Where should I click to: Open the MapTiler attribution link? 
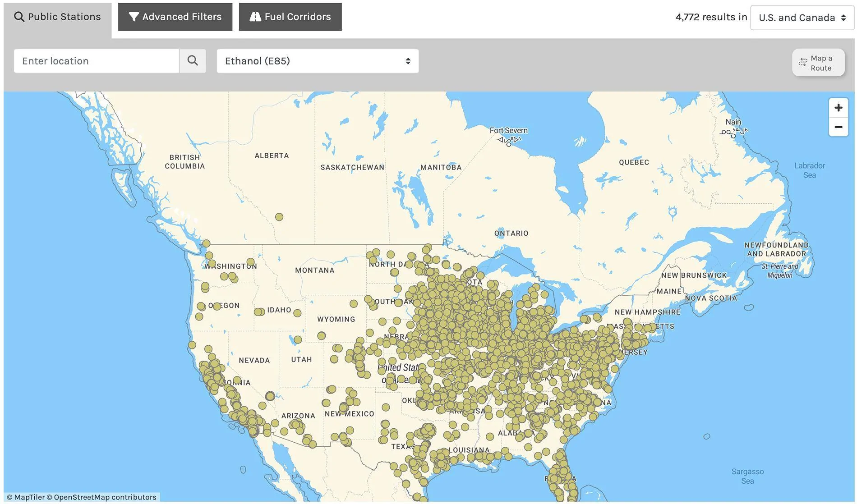tap(26, 497)
